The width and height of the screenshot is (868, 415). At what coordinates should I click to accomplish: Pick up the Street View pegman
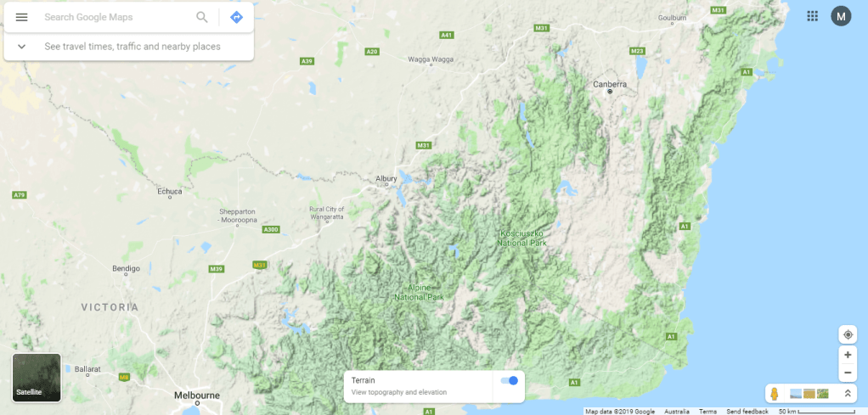775,394
